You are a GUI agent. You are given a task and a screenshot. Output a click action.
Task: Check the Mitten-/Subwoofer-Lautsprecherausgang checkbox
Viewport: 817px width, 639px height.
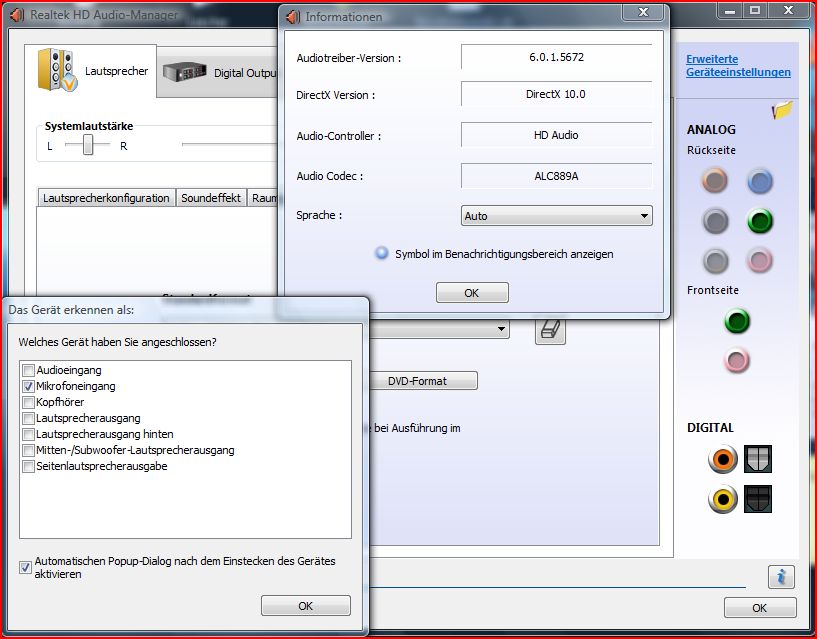click(28, 450)
